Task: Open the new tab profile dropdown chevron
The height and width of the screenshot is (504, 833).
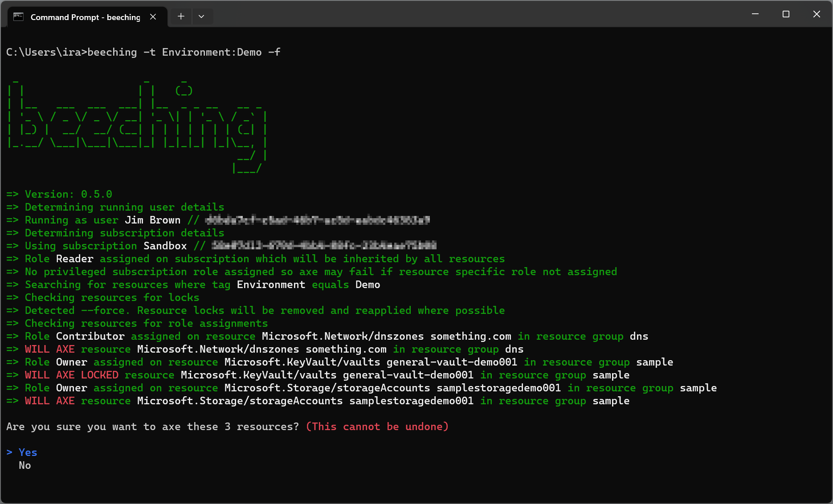Action: tap(202, 16)
